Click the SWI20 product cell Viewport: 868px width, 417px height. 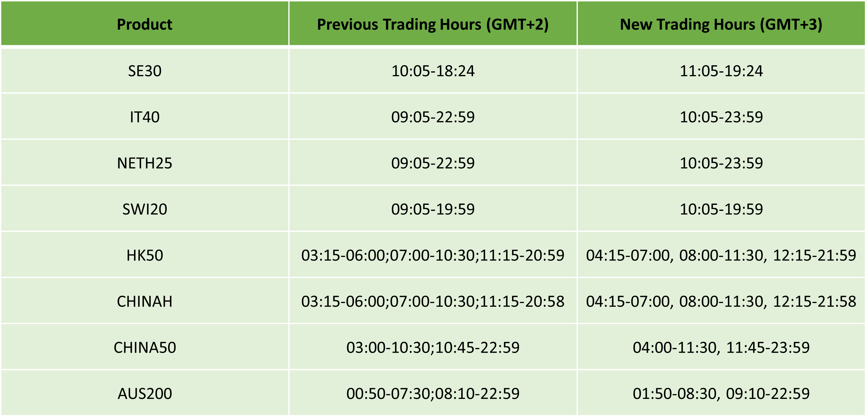click(x=145, y=209)
